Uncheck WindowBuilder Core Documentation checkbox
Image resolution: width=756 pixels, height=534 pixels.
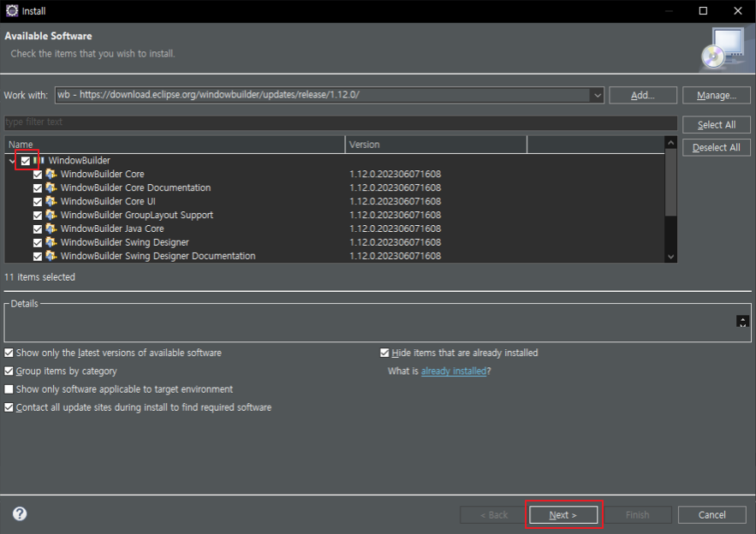(38, 188)
